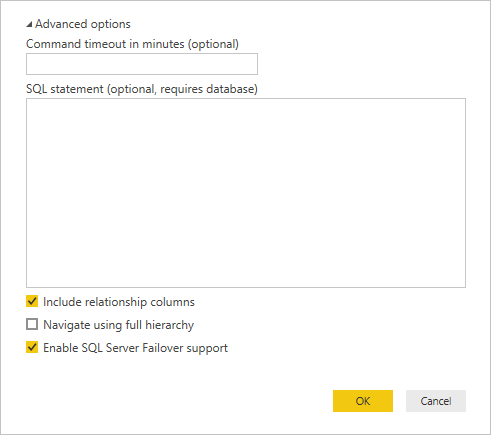Screen dimensions: 491x435
Task: Click the 'SQL statement (optional, requires database)' label
Action: pyautogui.click(x=142, y=89)
